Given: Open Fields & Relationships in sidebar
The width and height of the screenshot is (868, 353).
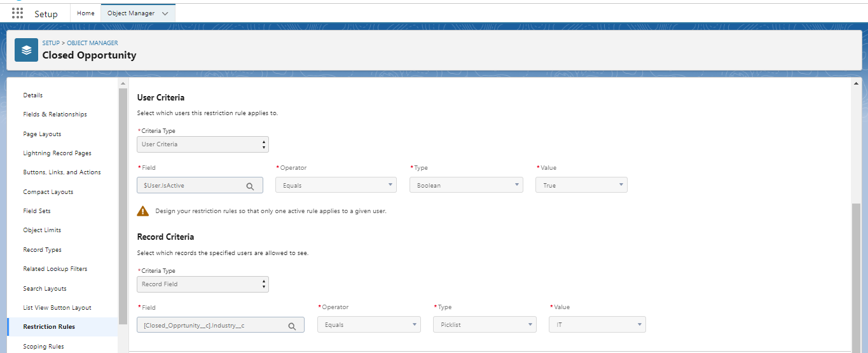Looking at the screenshot, I should (x=55, y=114).
